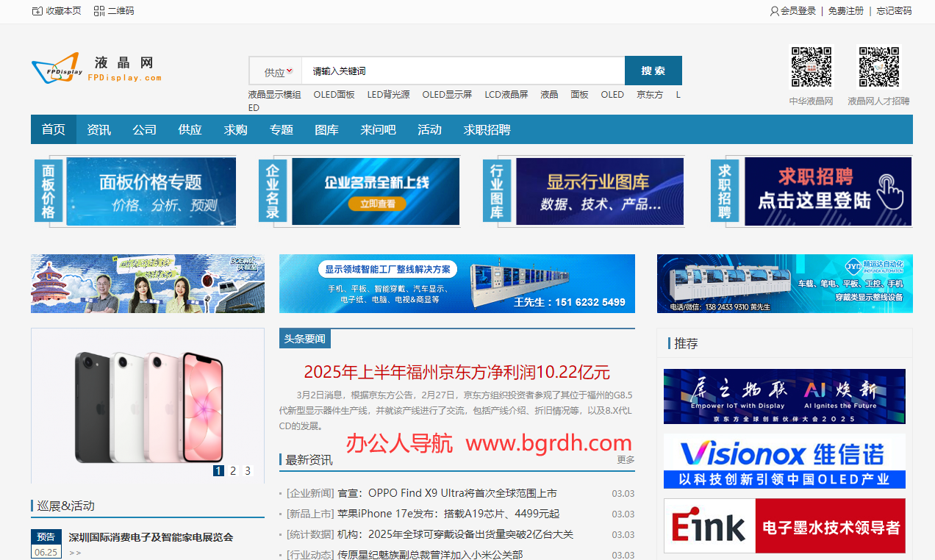
Task: Open the Visionox 维信诺 banner
Action: pos(784,461)
